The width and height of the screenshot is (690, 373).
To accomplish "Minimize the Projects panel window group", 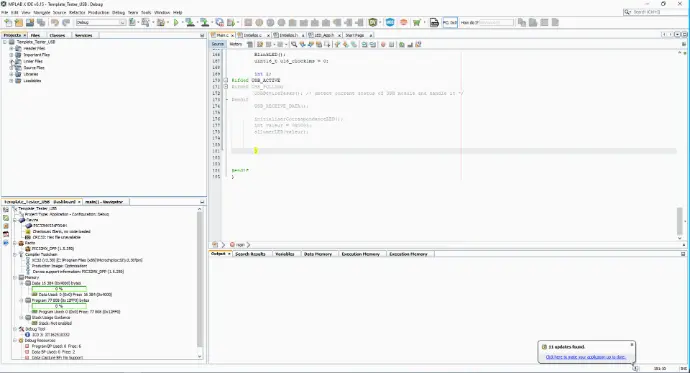I will coord(202,35).
